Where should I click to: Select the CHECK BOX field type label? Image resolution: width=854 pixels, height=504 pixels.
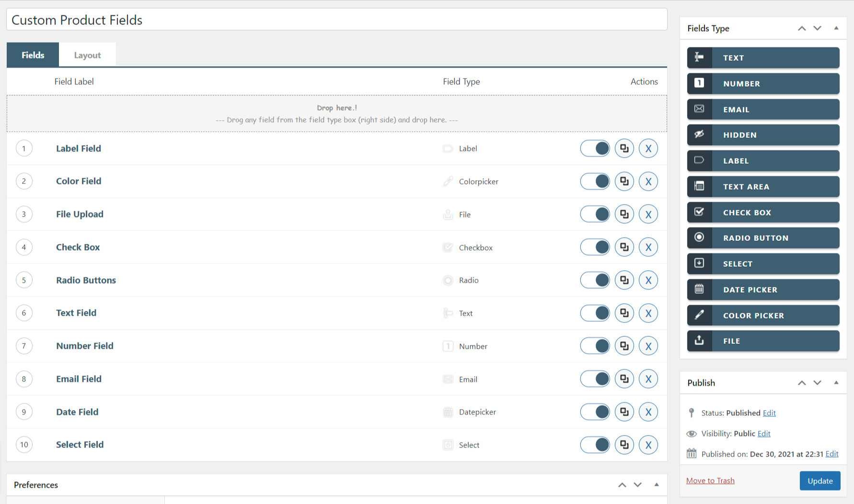pos(747,213)
